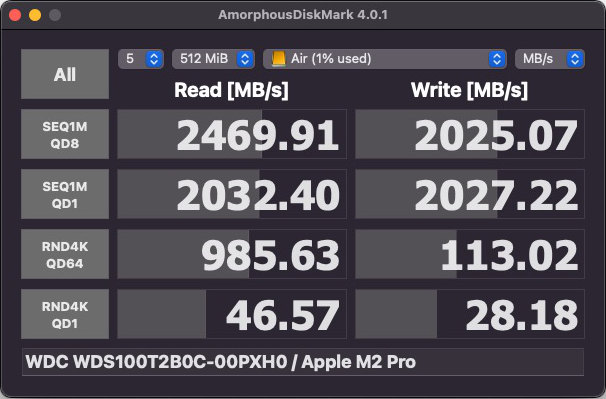Click the blue stepper arrows on test count

point(154,59)
